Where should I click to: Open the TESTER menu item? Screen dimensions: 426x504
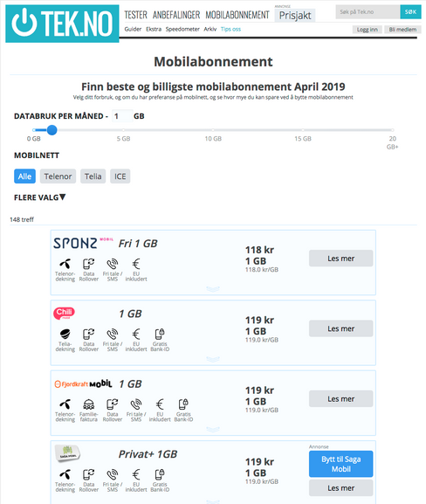(135, 15)
